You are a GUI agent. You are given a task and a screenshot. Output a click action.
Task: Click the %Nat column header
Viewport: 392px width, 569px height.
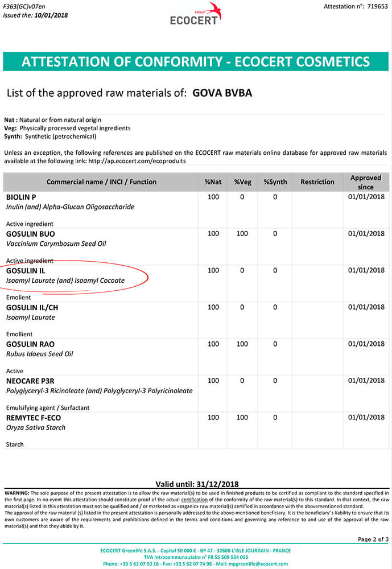click(x=213, y=182)
